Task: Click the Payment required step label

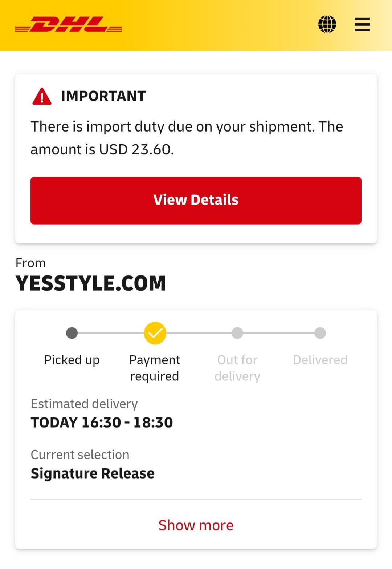Action: (x=155, y=368)
